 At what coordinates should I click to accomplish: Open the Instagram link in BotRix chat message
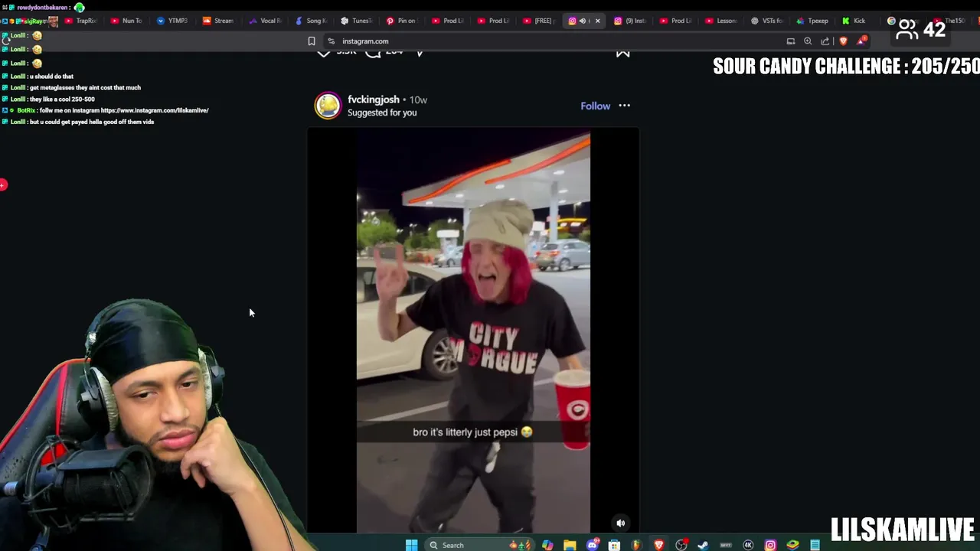point(155,110)
